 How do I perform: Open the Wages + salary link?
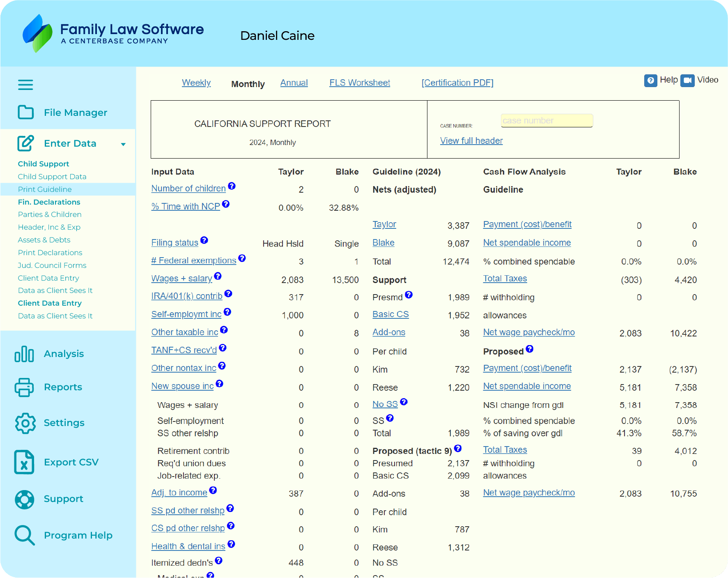pos(181,279)
